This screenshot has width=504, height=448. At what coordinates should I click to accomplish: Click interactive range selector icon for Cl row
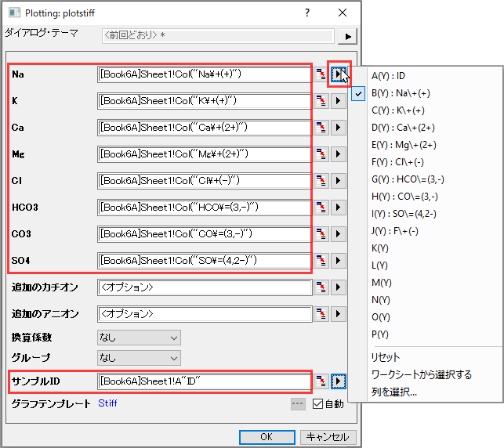click(321, 180)
